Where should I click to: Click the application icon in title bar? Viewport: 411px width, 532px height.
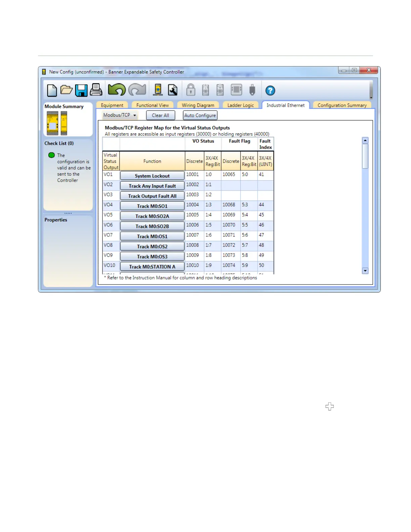pos(44,72)
